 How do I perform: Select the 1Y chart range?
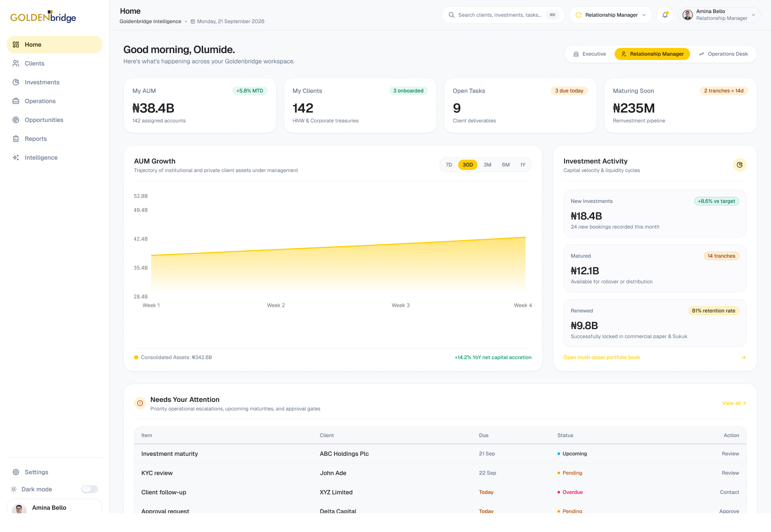point(523,165)
